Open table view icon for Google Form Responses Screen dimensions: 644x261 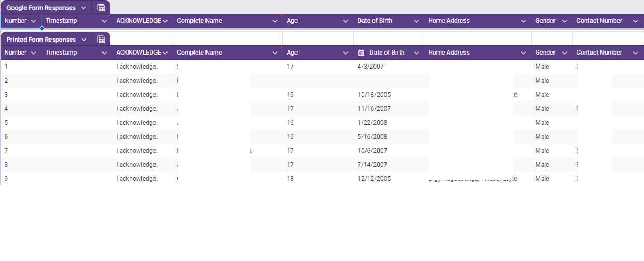(x=101, y=8)
